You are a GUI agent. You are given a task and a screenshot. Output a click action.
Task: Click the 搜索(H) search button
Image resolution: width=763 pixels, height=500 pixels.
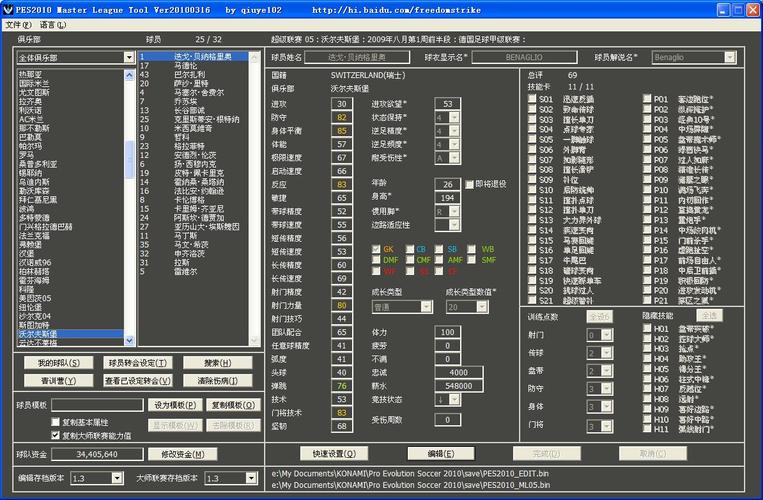coord(218,363)
